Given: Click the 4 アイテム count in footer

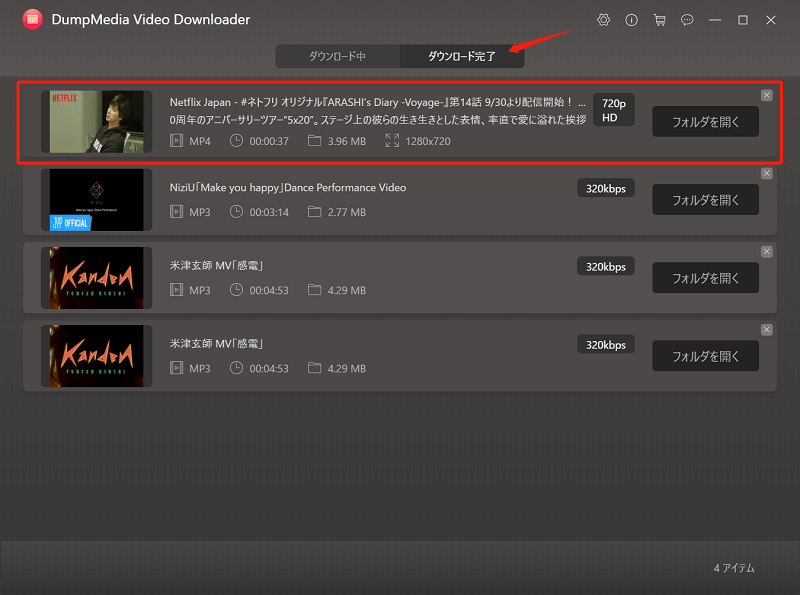Looking at the screenshot, I should pos(734,568).
